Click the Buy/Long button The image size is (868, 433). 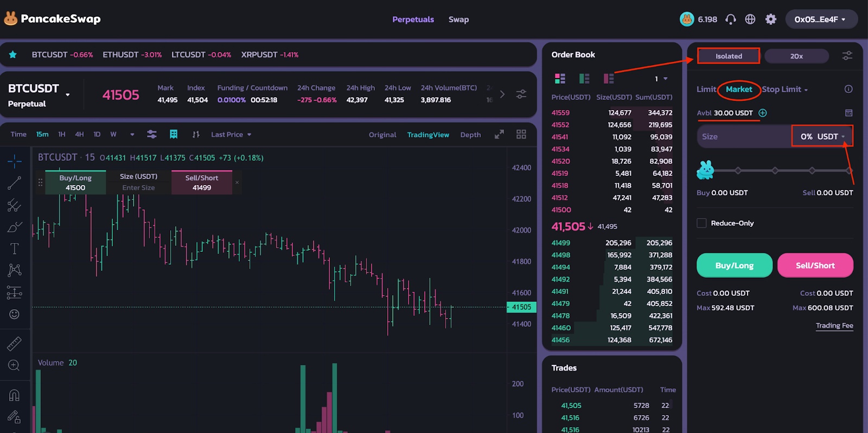point(735,265)
